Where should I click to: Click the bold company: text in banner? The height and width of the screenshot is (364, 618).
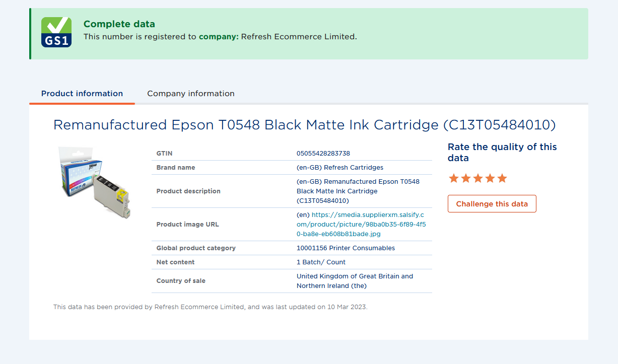click(219, 37)
